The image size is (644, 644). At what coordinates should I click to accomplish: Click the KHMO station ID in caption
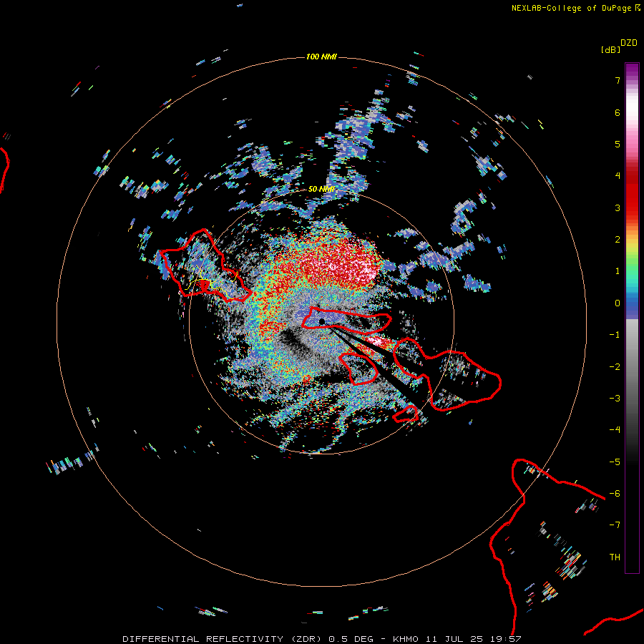click(x=406, y=639)
